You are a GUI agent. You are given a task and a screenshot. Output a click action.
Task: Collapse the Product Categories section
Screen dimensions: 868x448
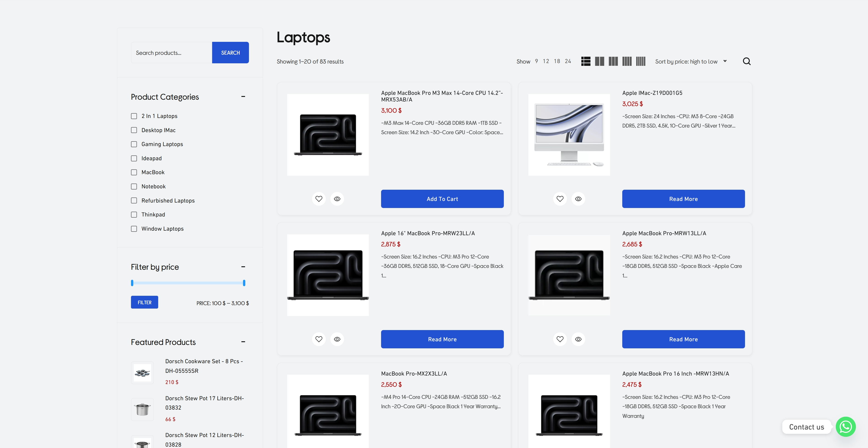pos(243,97)
